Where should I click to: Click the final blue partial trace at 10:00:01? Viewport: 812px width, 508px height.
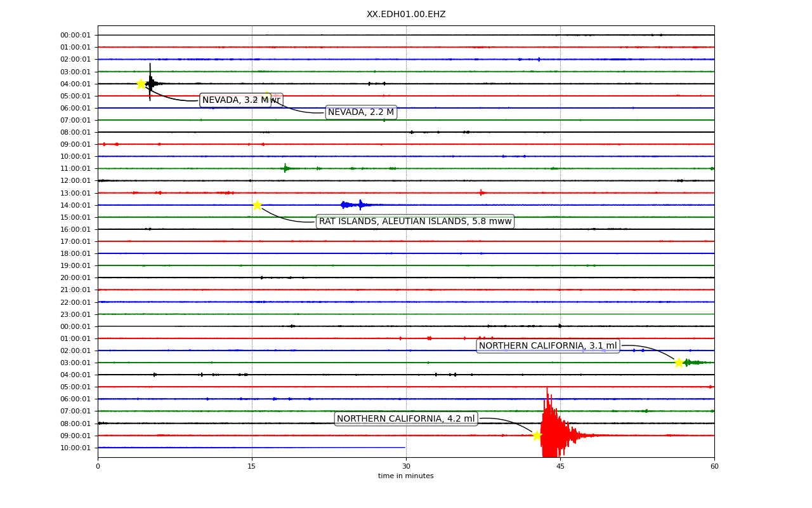click(252, 448)
